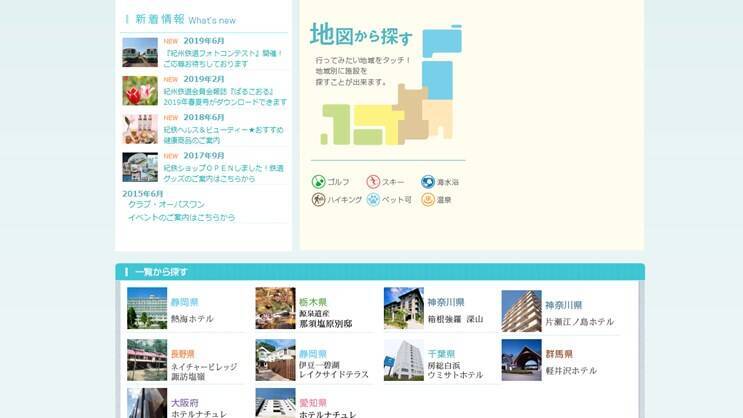The height and width of the screenshot is (418, 743).
Task: Click the ネイチャービレッジ 諏訪塩嶺 name link
Action: point(204,372)
